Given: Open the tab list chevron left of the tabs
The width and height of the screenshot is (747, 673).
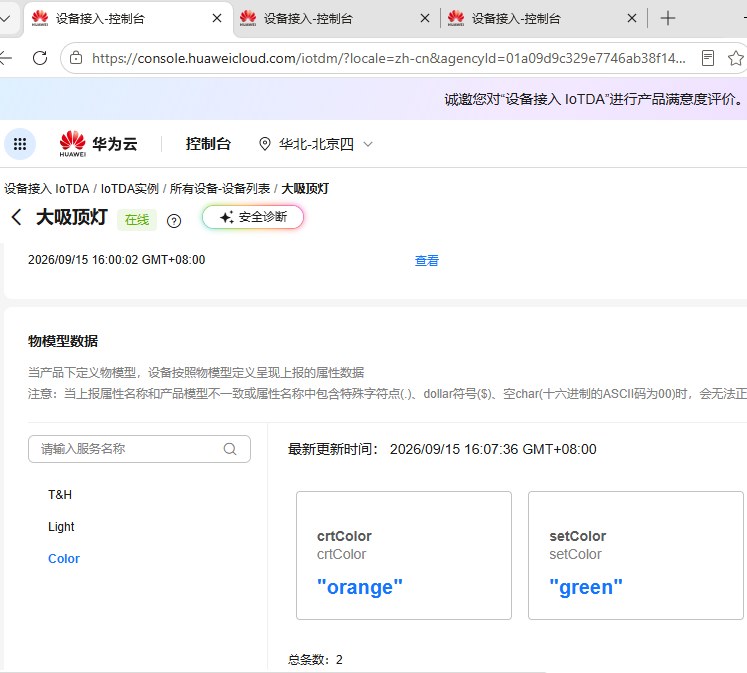Looking at the screenshot, I should (6, 19).
